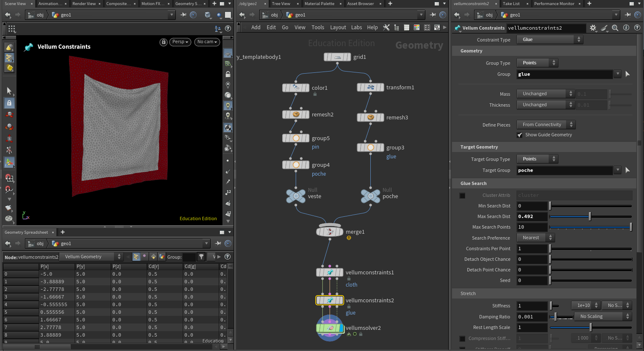Viewport: 644px width, 351px height.
Task: Select the merge1 node icon
Action: point(330,232)
